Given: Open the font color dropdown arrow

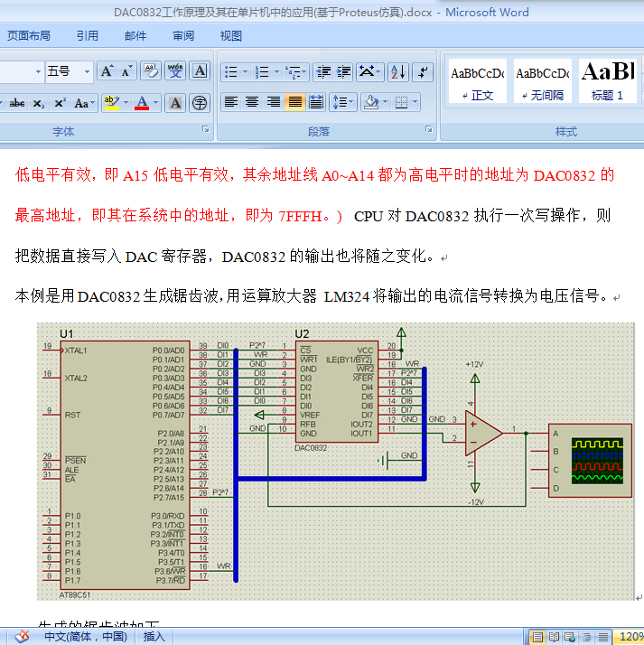Looking at the screenshot, I should [156, 103].
